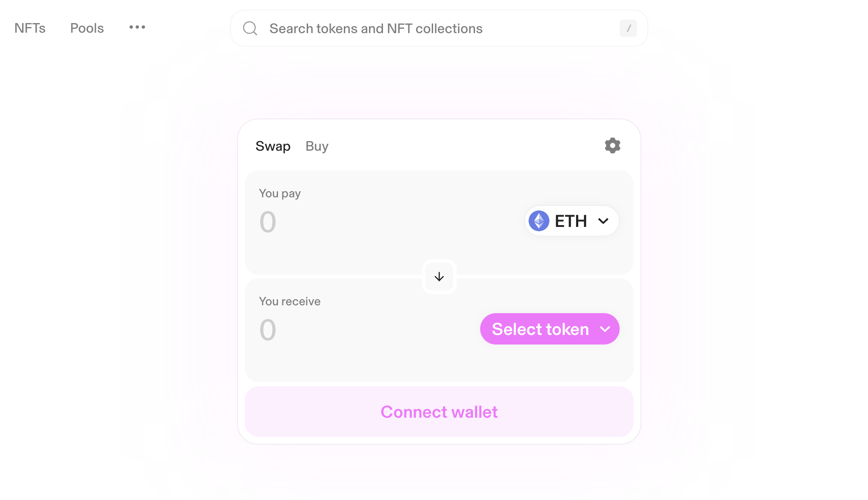Screen dimensions: 868x500
Task: Open the ellipsis overflow menu
Action: 137,27
